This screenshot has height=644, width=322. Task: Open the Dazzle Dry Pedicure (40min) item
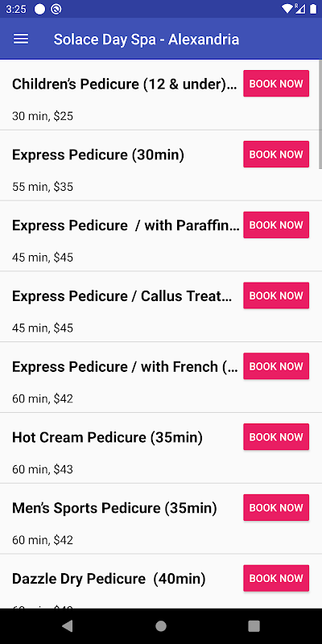pos(161,581)
